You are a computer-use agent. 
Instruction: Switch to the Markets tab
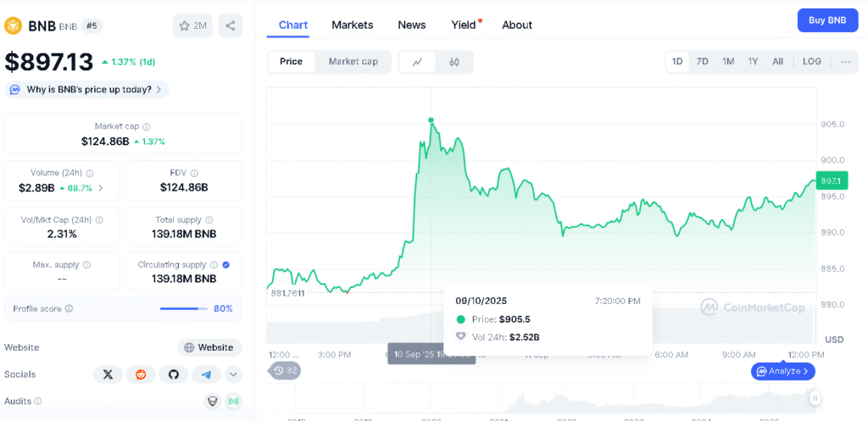pyautogui.click(x=353, y=25)
